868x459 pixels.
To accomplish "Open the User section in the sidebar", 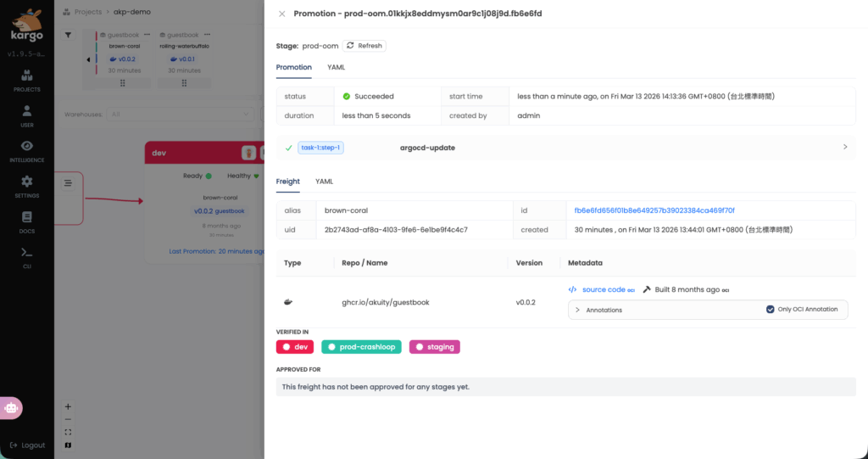I will 26,116.
